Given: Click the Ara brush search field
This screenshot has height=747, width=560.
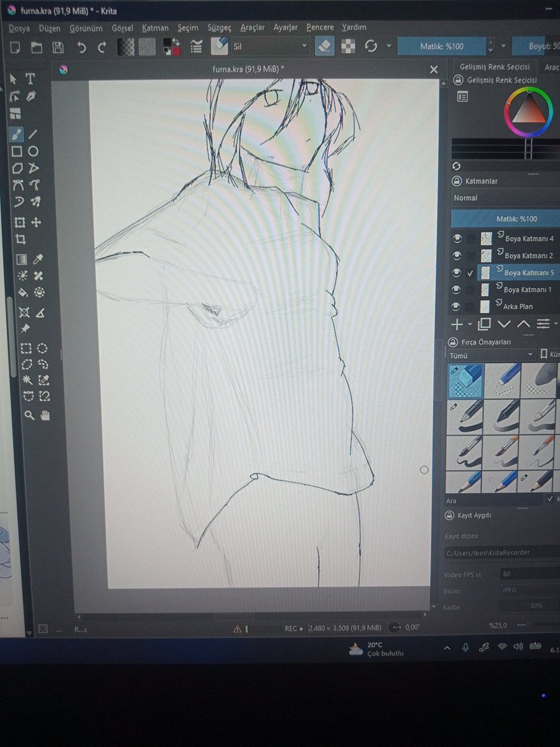Looking at the screenshot, I should [x=494, y=500].
